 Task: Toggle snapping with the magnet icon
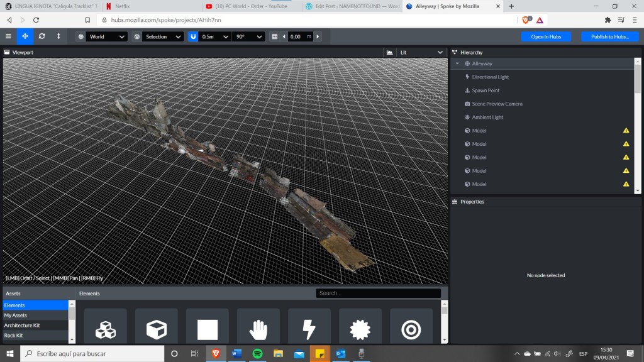(x=194, y=36)
